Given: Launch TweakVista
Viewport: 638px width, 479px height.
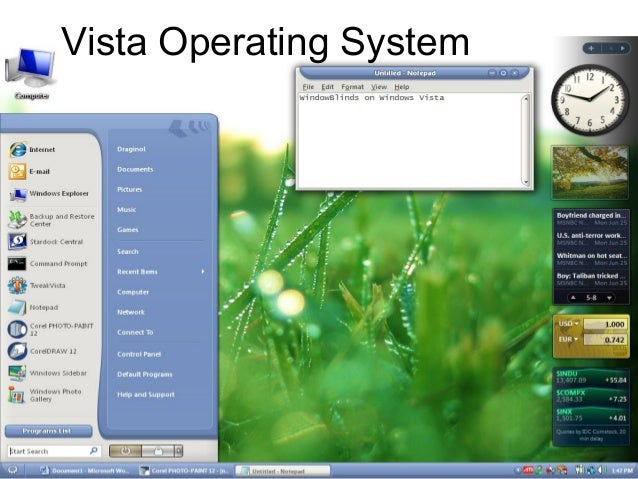Looking at the screenshot, I should pos(37,285).
